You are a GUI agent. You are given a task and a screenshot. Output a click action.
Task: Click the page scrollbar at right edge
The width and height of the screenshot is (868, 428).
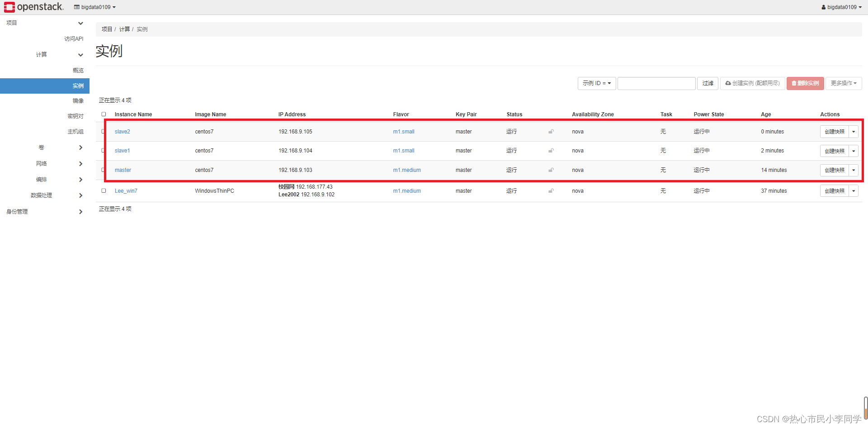[x=865, y=409]
